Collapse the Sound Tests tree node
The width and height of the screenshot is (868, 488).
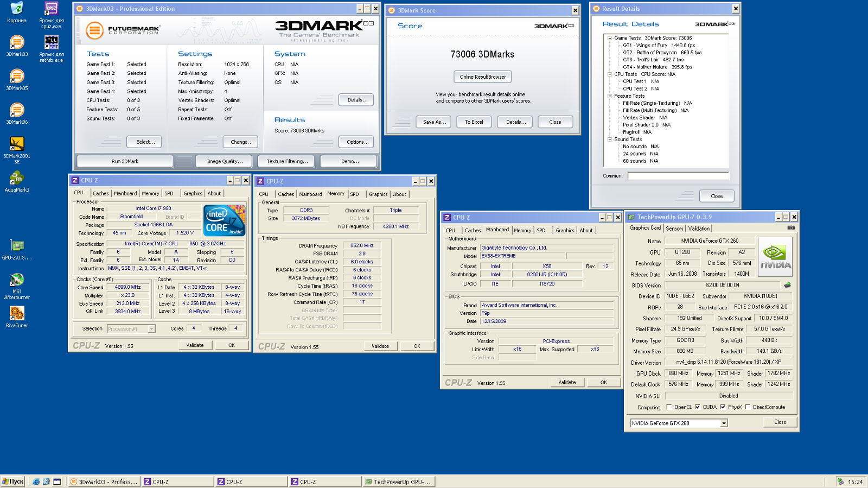[609, 139]
